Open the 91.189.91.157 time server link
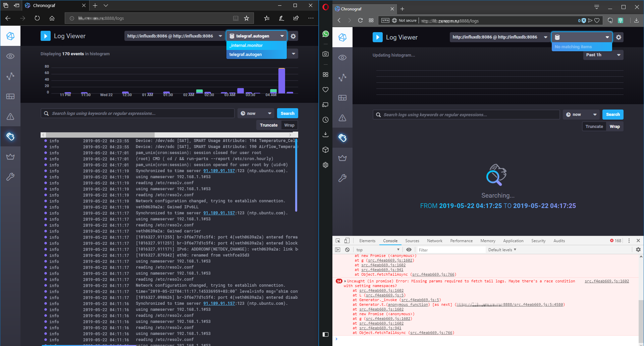The image size is (644, 346). pos(219,170)
